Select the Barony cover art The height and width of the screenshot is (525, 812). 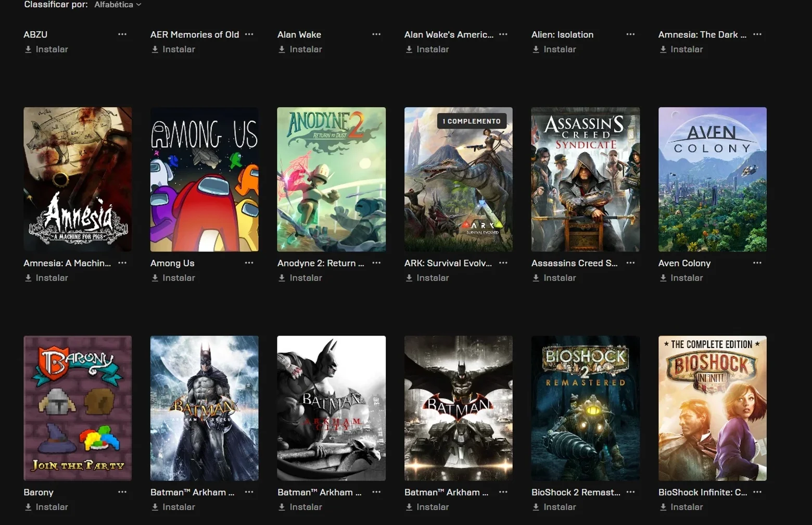tap(78, 408)
